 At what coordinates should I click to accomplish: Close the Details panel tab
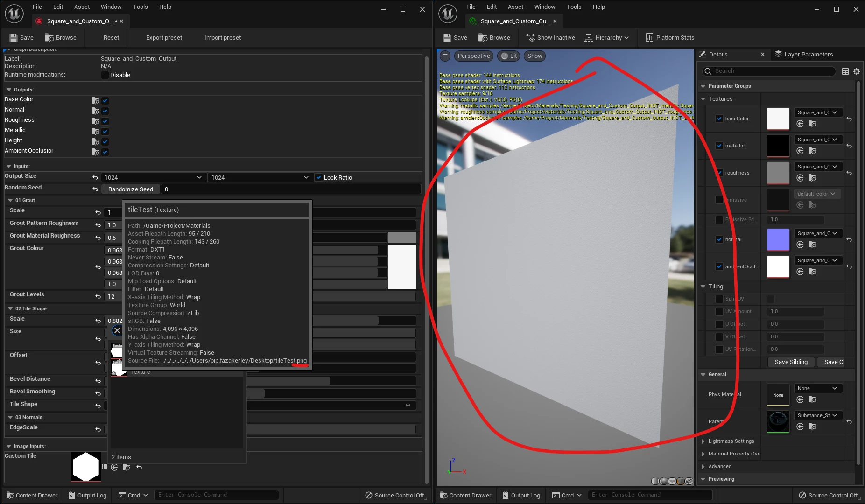[763, 55]
